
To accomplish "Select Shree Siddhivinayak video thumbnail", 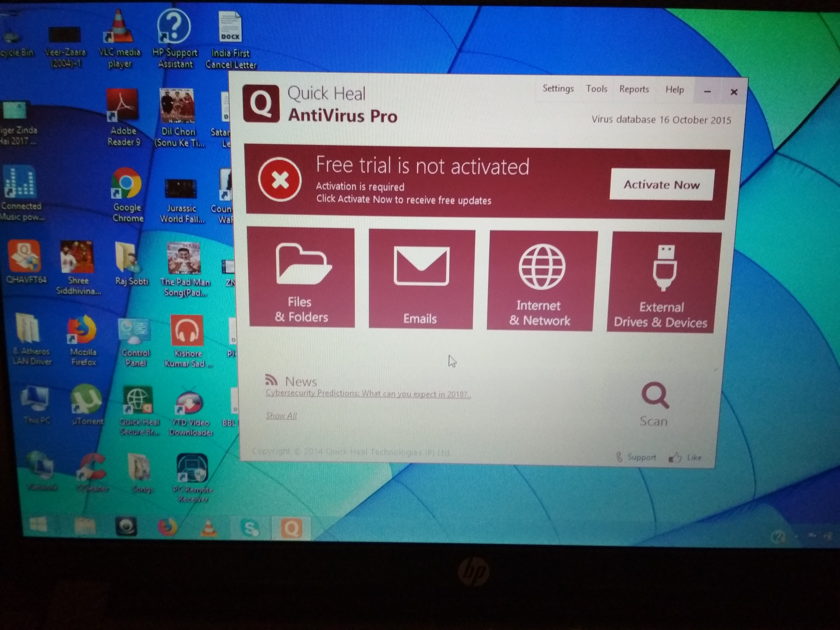I will coord(78,267).
